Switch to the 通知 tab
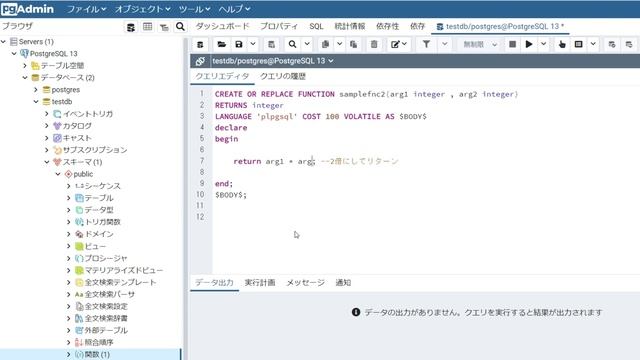This screenshot has width=640, height=360. (343, 282)
